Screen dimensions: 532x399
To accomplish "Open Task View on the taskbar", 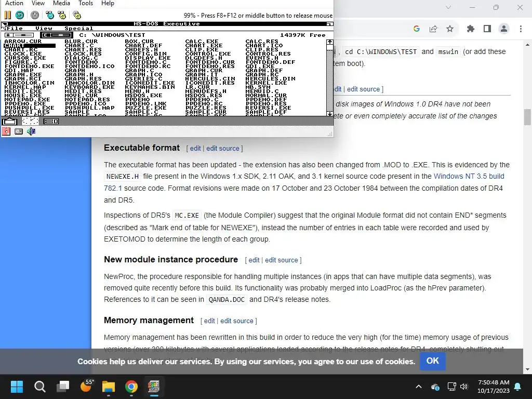I will (63, 387).
